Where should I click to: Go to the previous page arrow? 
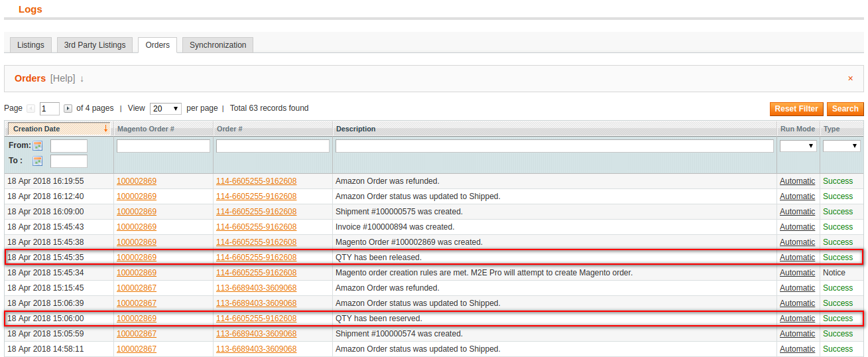pos(31,109)
